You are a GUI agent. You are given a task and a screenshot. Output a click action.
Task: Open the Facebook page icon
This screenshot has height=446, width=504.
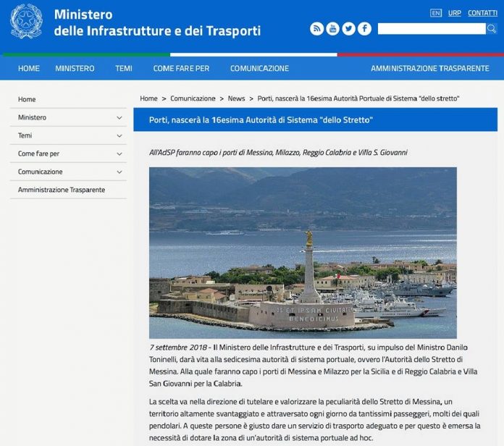tap(364, 29)
